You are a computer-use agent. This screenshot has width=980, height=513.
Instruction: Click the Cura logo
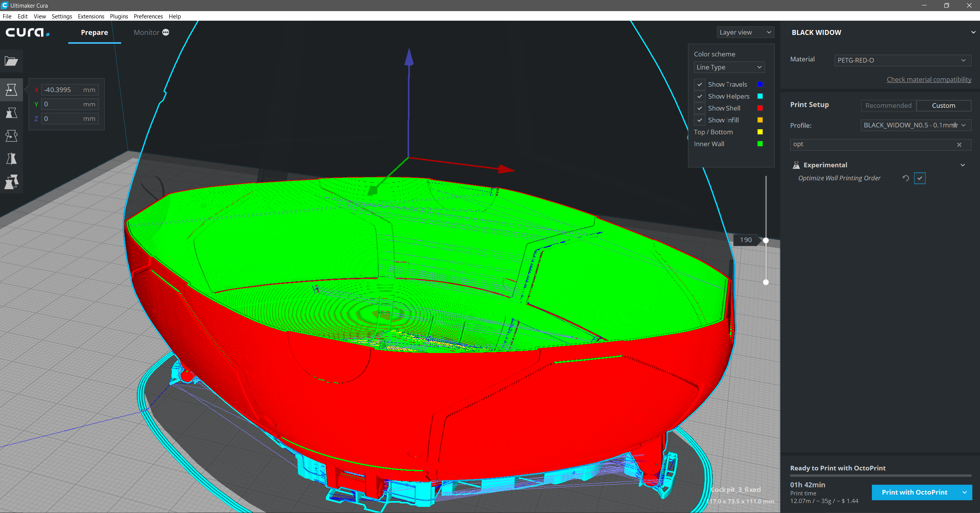[x=28, y=32]
